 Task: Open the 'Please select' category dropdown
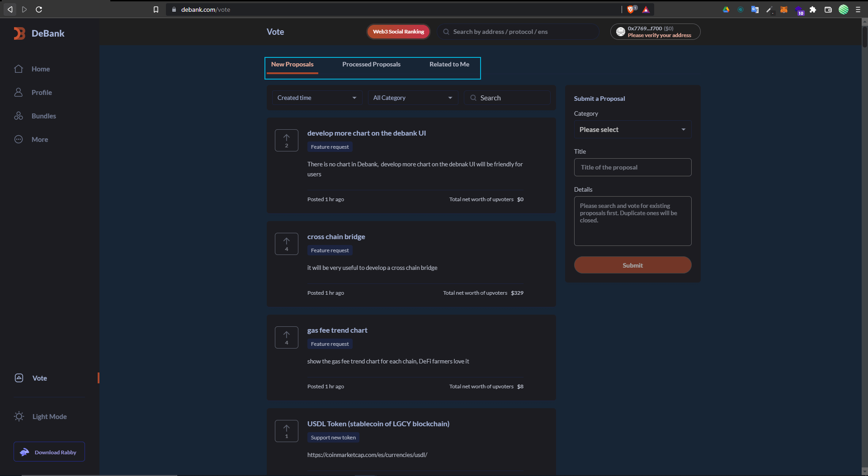(x=632, y=130)
